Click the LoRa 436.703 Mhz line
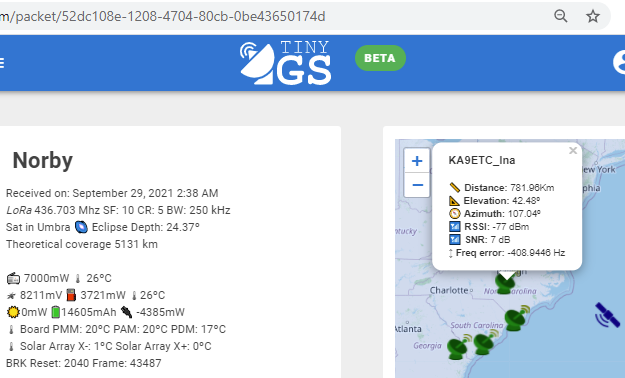Viewport: 625px width, 378px height. (x=118, y=210)
